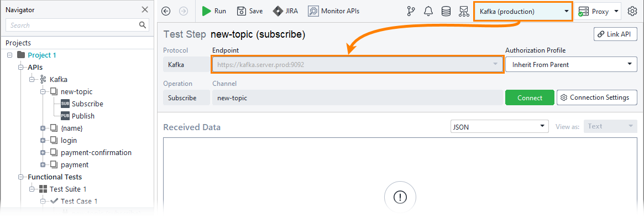Run the test step
This screenshot has height=216, width=644.
tap(214, 11)
